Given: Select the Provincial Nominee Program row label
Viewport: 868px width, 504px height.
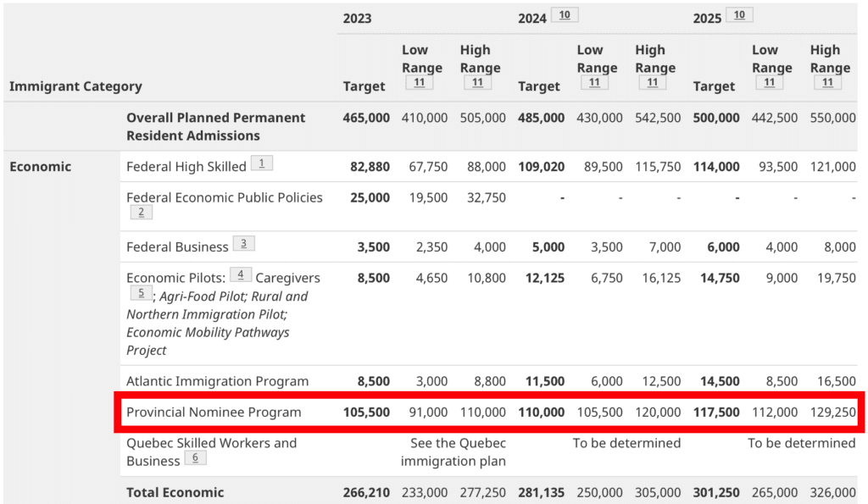Looking at the screenshot, I should click(214, 413).
